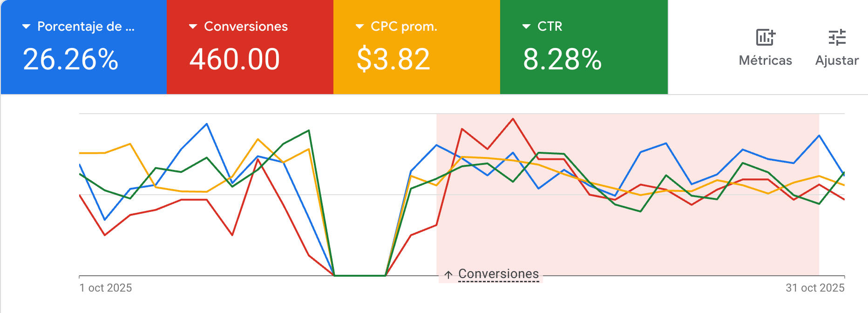Screen dimensions: 868x313
Task: Open the underlined Conversiones chart annotation
Action: (498, 274)
